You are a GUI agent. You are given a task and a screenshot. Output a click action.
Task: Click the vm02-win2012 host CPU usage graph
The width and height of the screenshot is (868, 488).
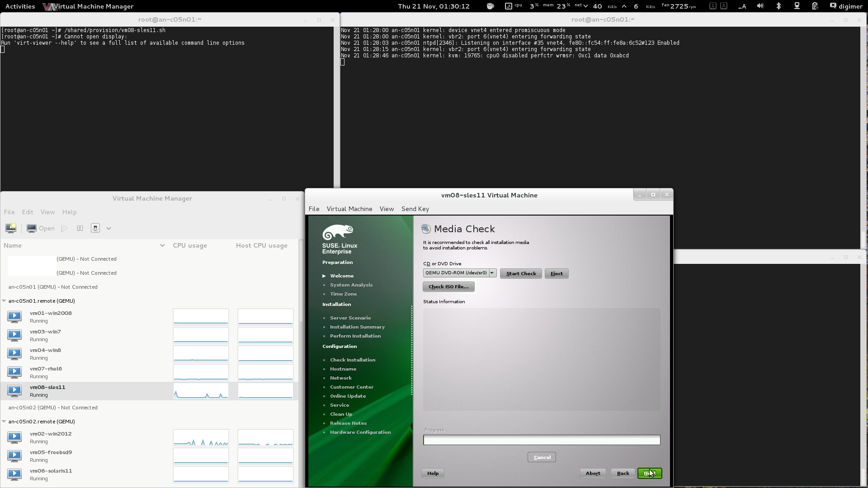[x=265, y=437]
